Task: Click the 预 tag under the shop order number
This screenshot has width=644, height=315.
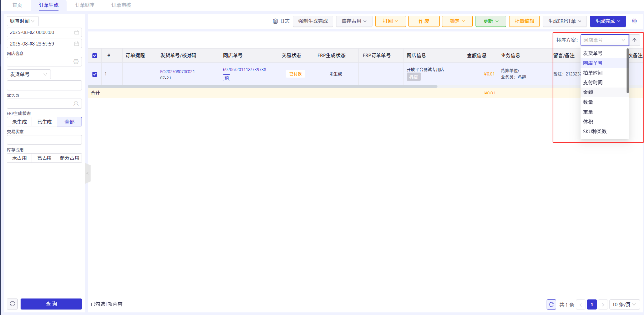Action: pyautogui.click(x=226, y=78)
